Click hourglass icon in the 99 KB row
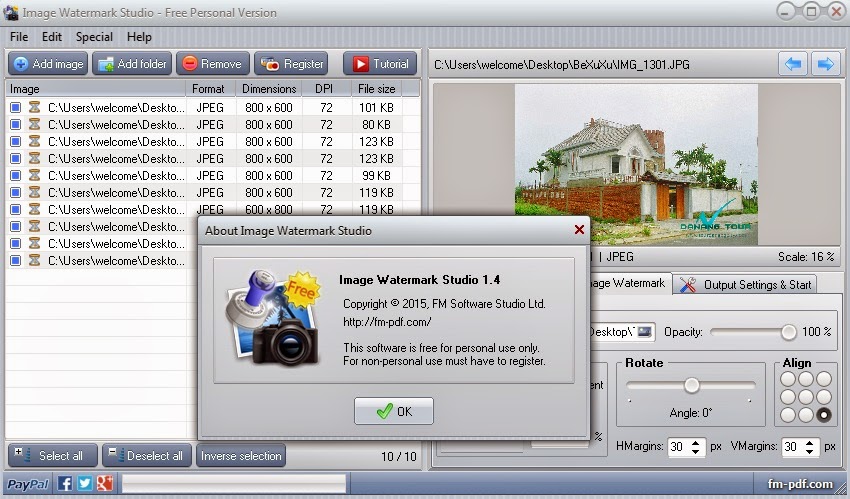 pyautogui.click(x=34, y=176)
